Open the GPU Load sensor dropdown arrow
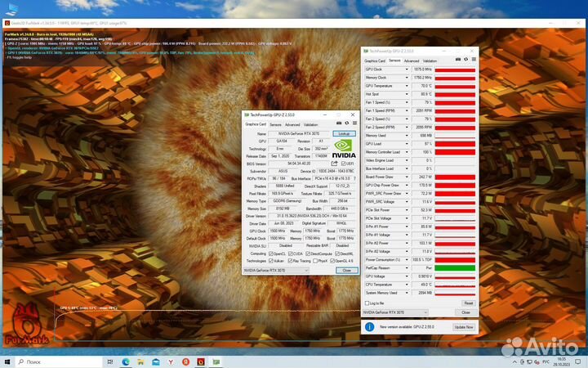This screenshot has height=368, width=588. (407, 144)
